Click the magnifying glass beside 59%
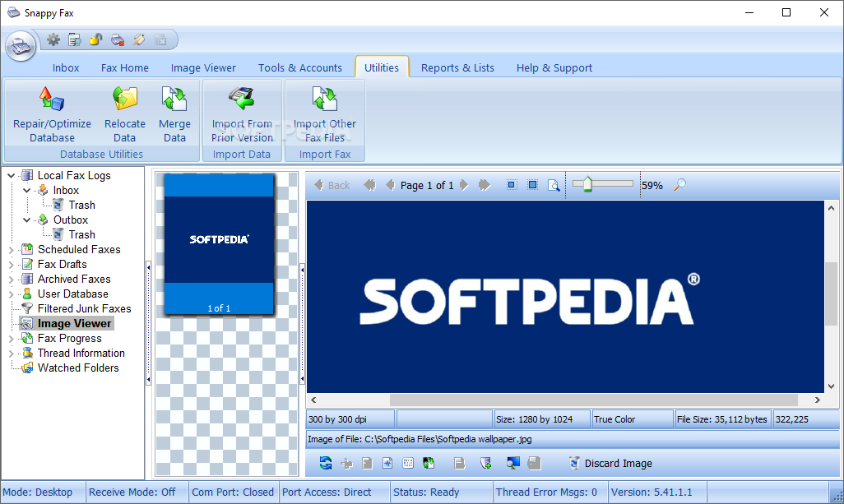The image size is (844, 504). tap(679, 185)
